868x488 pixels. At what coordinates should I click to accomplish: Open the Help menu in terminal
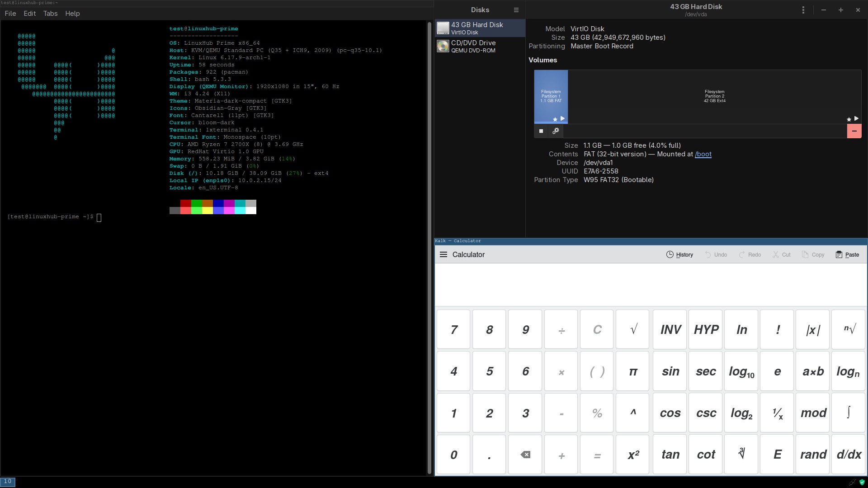[72, 14]
